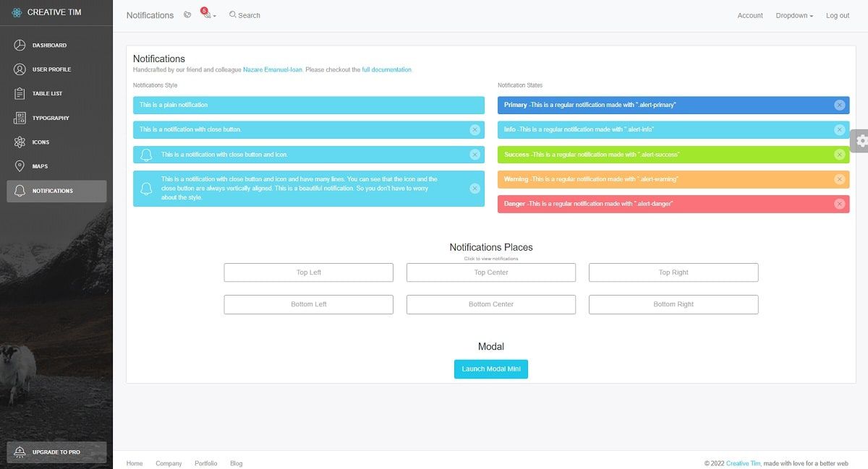
Task: Close the Success alert notification
Action: pyautogui.click(x=840, y=154)
